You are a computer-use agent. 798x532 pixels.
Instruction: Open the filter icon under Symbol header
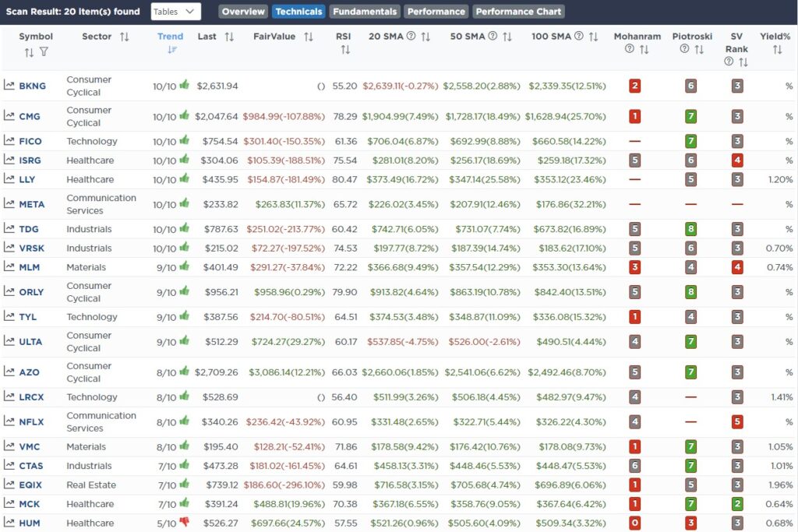coord(44,52)
